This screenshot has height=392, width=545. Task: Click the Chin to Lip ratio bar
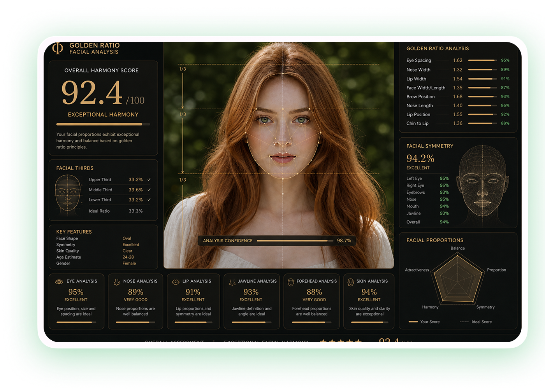pyautogui.click(x=483, y=123)
